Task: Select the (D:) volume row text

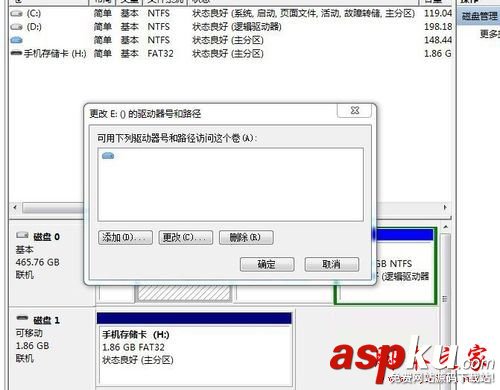Action: tap(34, 27)
